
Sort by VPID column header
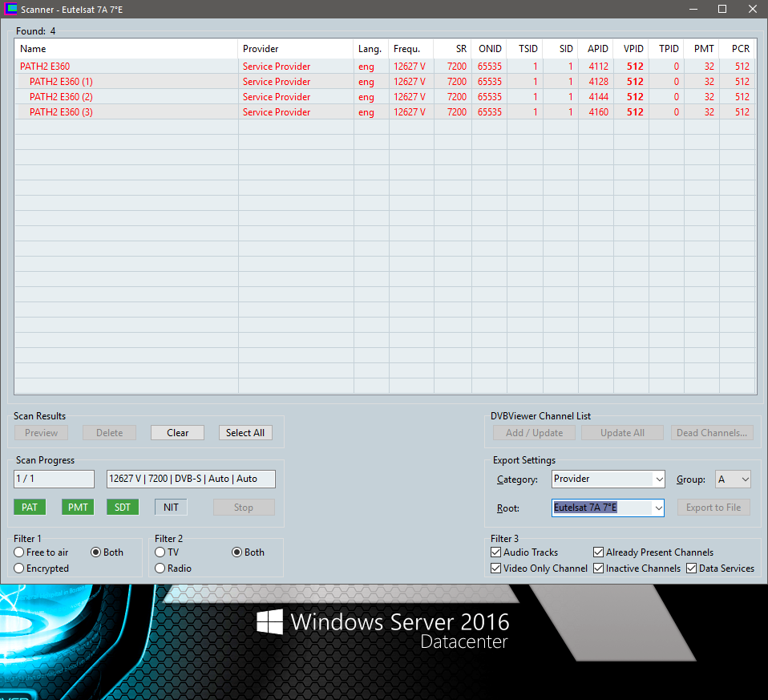[632, 49]
